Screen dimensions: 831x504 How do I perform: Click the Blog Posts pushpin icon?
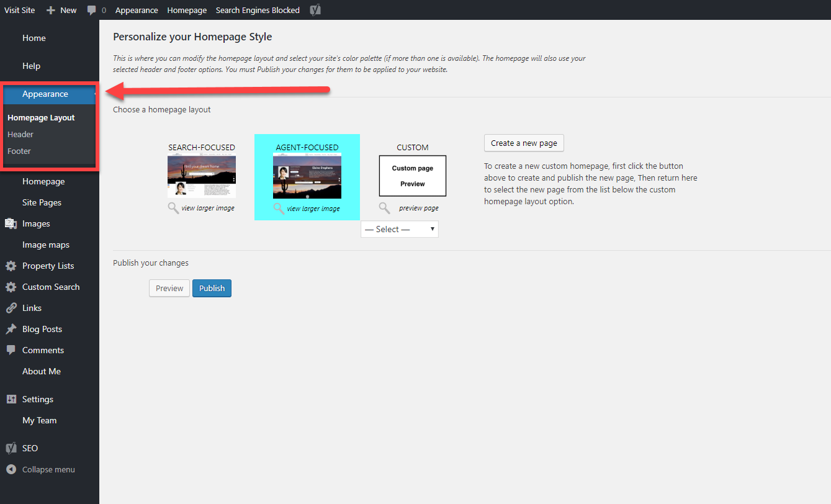click(x=11, y=329)
